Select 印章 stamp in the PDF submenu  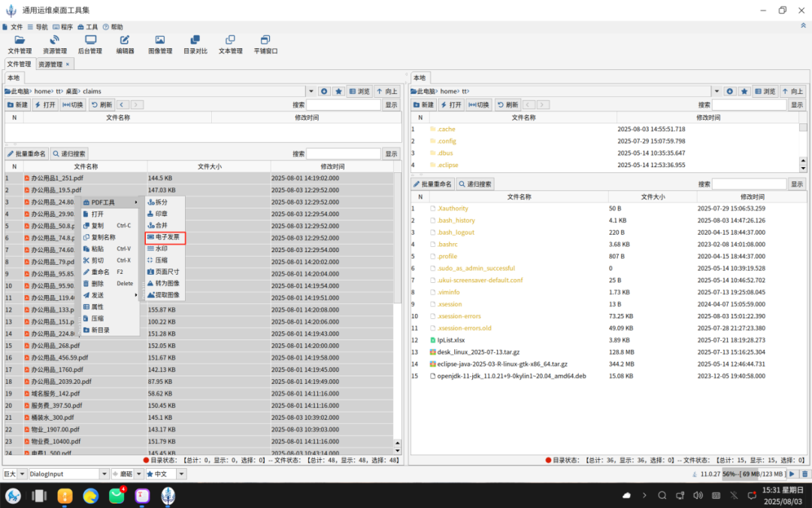tap(162, 214)
